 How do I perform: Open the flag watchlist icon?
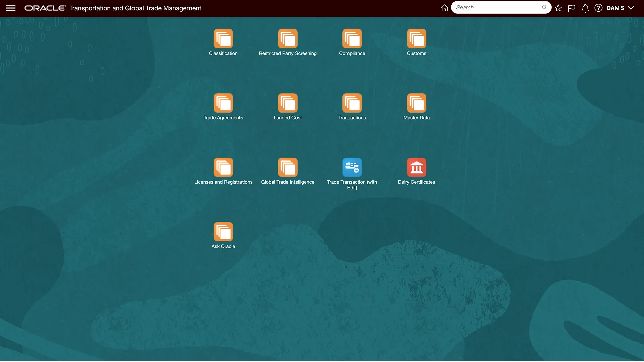572,8
